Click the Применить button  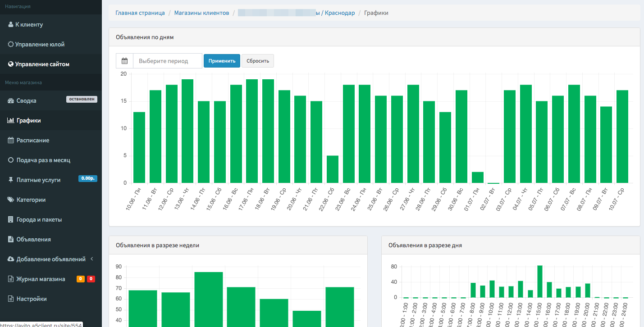point(222,61)
